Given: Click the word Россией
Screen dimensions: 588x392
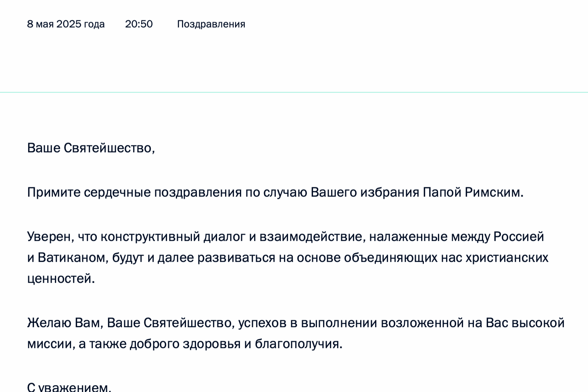Looking at the screenshot, I should [519, 236].
